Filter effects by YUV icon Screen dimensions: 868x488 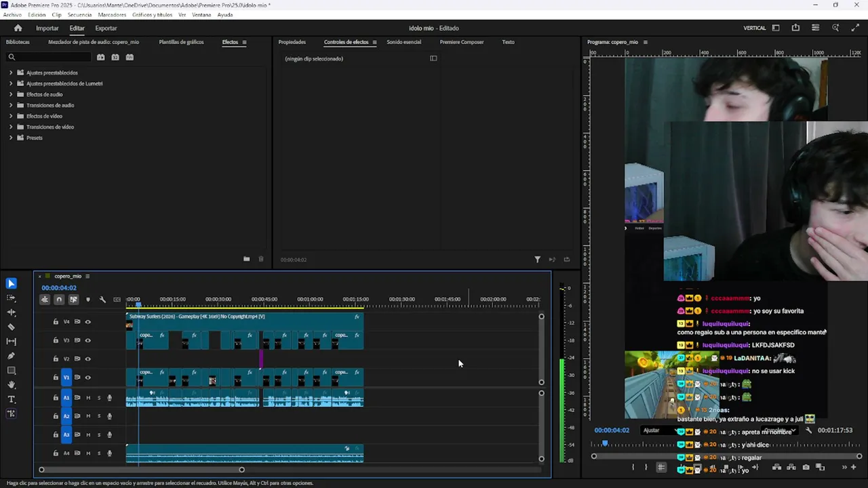tap(130, 58)
